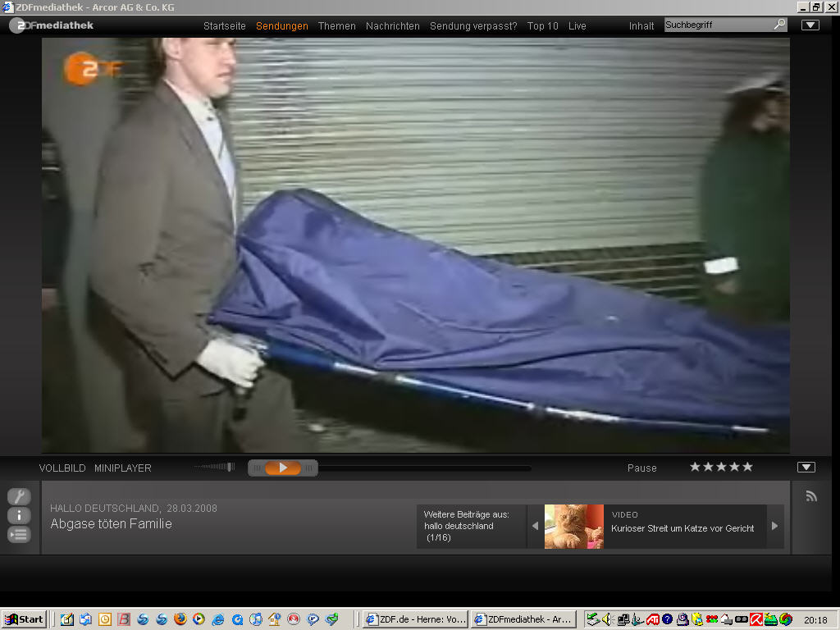
Task: Switch to ZDF.de Herne taskbar window
Action: pos(415,619)
